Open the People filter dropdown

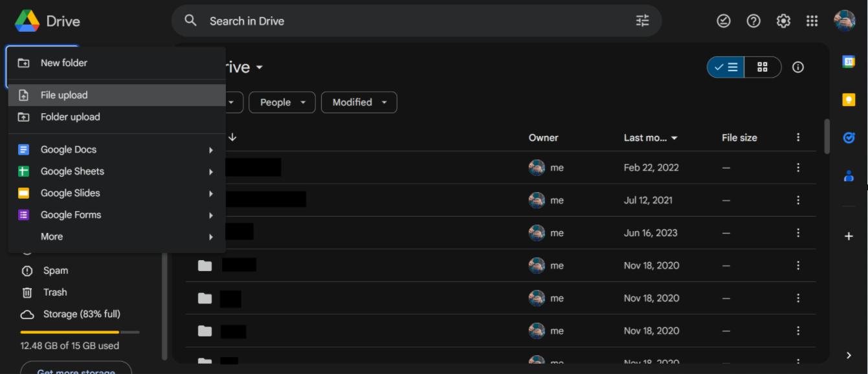(x=282, y=102)
